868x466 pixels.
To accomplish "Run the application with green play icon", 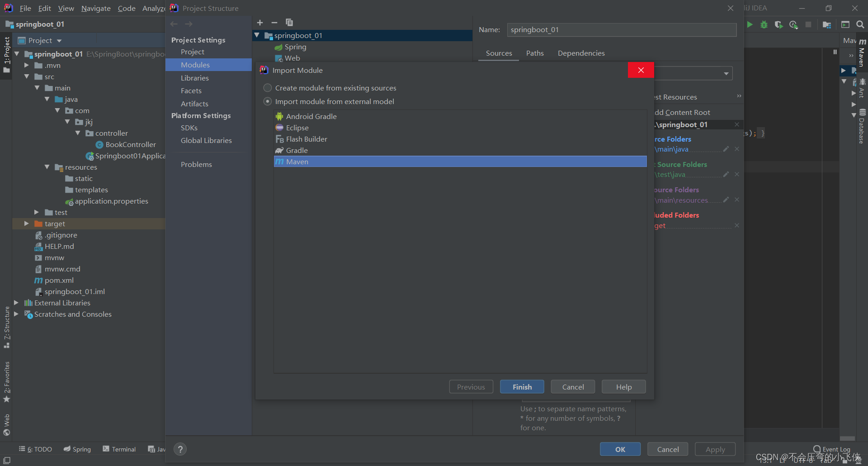I will point(750,24).
